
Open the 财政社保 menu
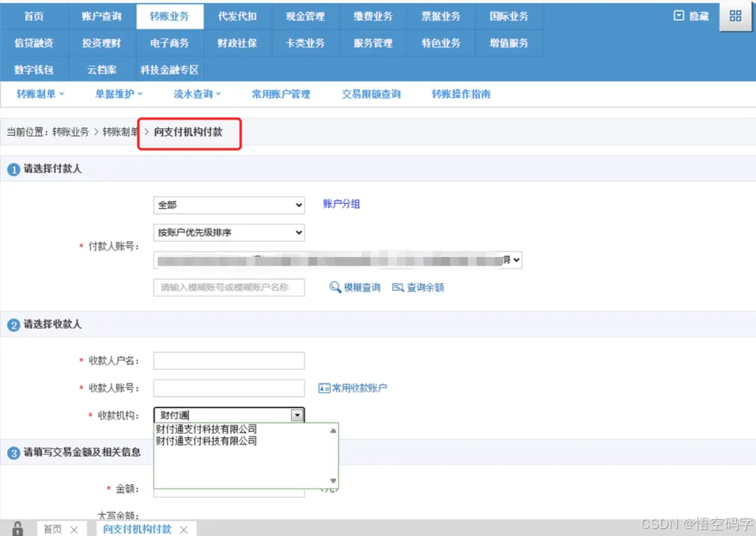[x=238, y=43]
